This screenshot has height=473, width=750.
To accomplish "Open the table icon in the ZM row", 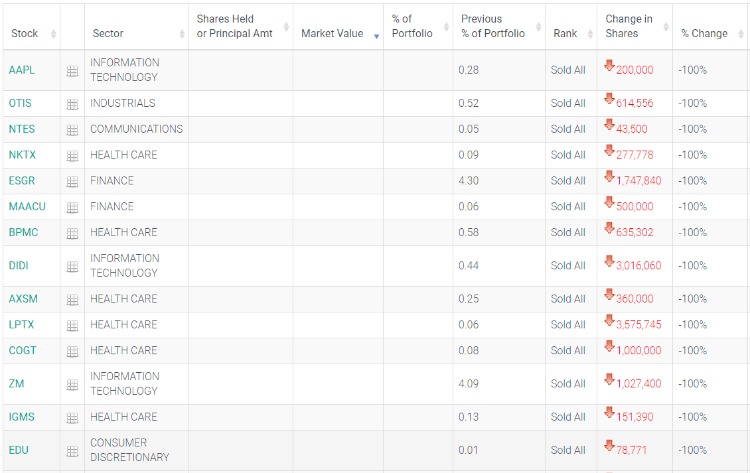I will (72, 385).
